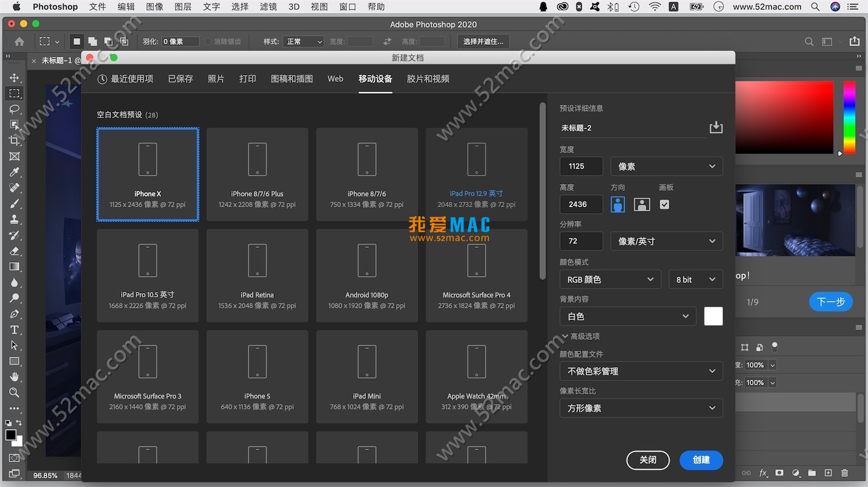
Task: Add a layer mask icon
Action: [x=780, y=473]
